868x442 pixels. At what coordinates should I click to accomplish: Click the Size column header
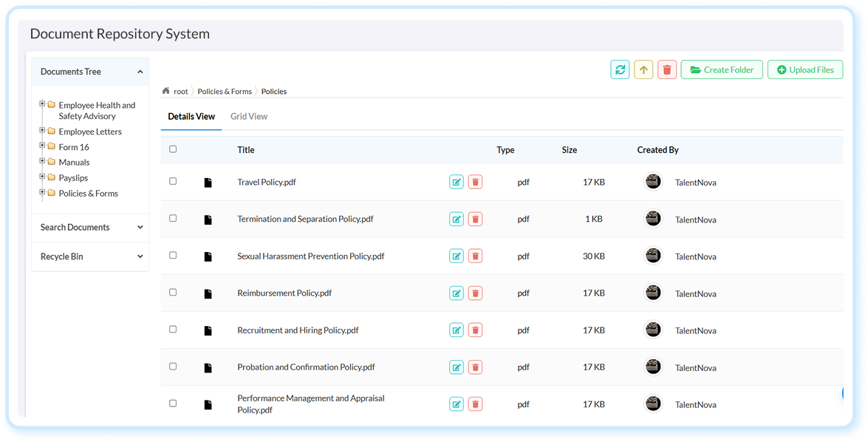pyautogui.click(x=569, y=149)
